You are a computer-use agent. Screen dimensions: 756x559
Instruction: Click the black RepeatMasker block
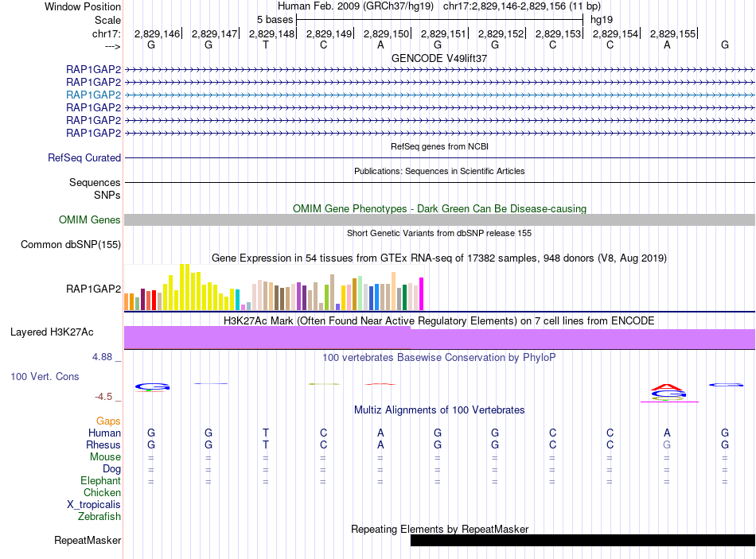(x=583, y=540)
